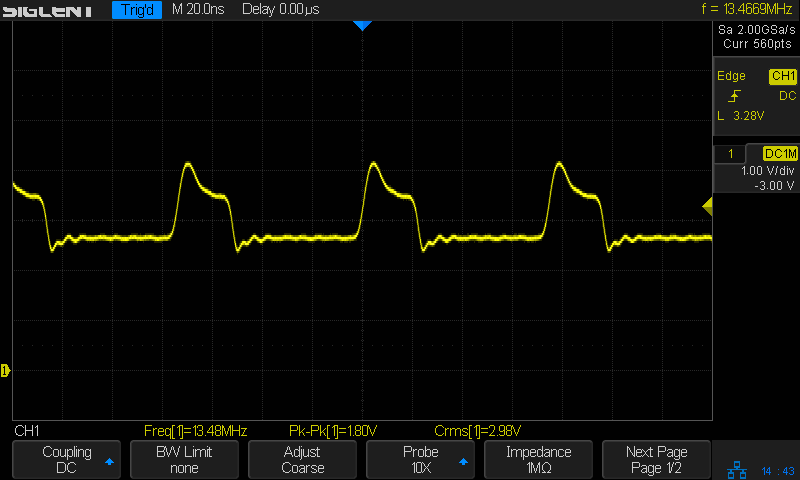Toggle the BW Limit setting
Viewport: 800px width, 480px height.
(184, 459)
